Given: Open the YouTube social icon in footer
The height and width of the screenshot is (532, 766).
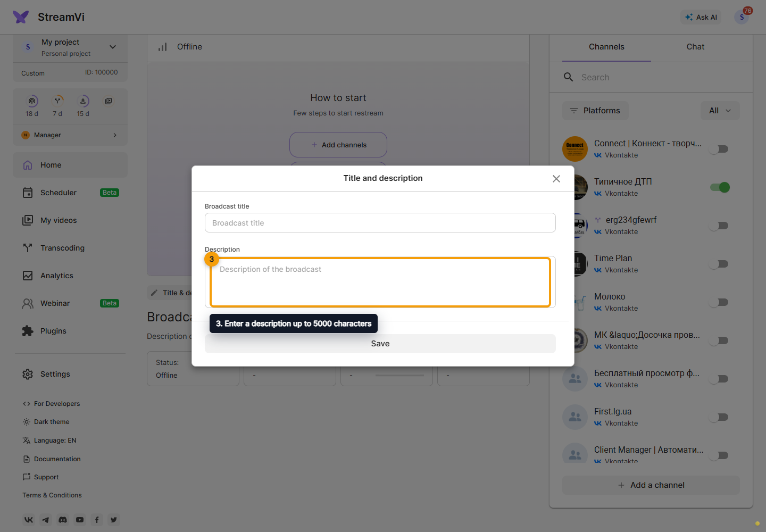Looking at the screenshot, I should pyautogui.click(x=80, y=520).
